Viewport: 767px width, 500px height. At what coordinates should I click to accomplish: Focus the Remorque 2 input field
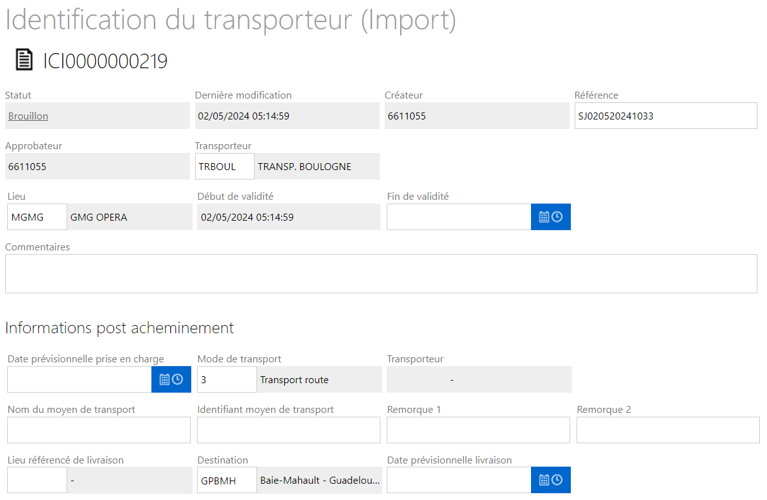click(668, 430)
